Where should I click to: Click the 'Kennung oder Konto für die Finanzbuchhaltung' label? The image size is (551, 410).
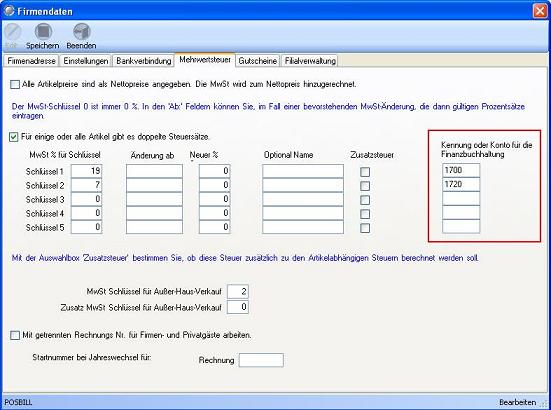tap(487, 150)
